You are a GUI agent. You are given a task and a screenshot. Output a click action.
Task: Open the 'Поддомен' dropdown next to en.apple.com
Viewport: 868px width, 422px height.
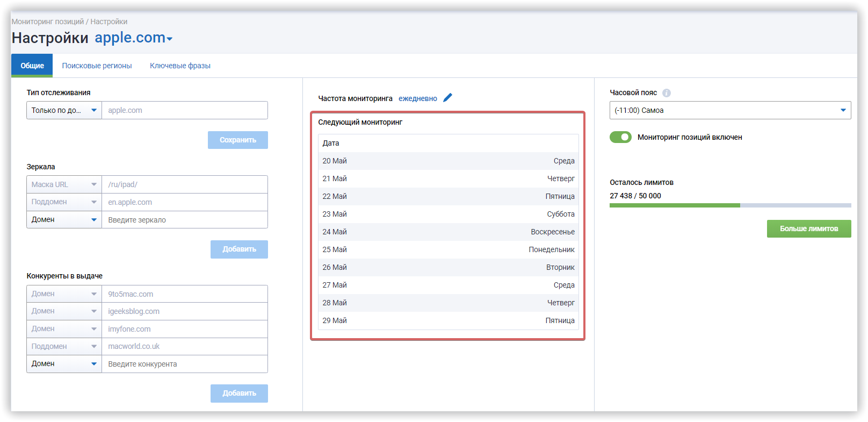point(64,202)
